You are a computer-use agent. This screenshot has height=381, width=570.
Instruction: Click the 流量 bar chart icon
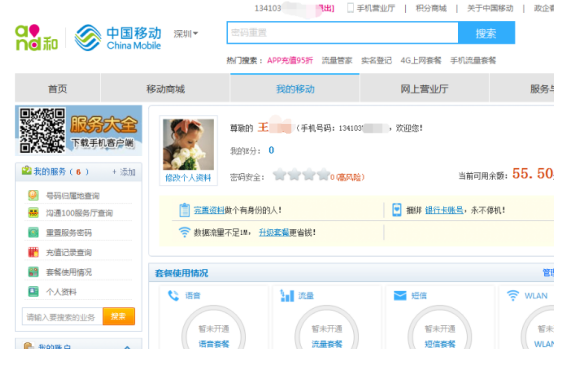[287, 296]
